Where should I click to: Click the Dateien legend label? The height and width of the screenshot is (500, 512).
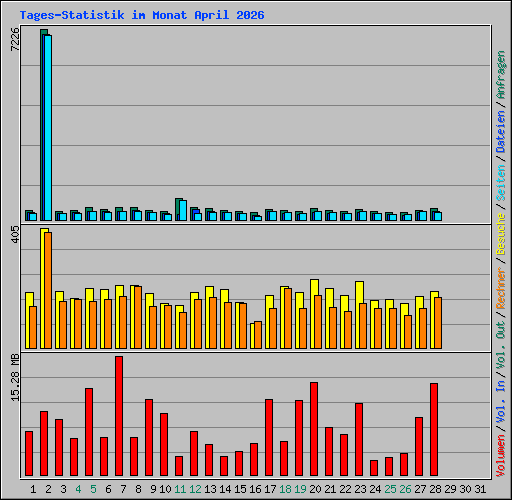[501, 132]
